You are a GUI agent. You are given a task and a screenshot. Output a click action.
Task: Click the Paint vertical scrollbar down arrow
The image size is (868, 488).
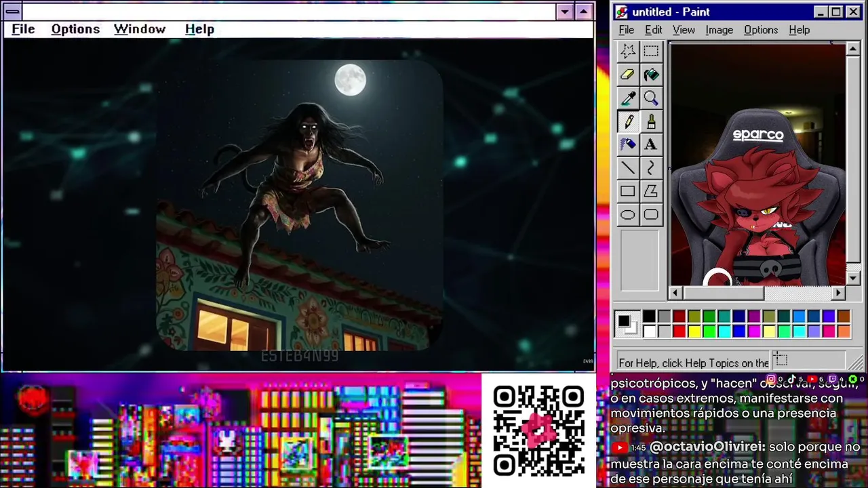[x=853, y=279]
